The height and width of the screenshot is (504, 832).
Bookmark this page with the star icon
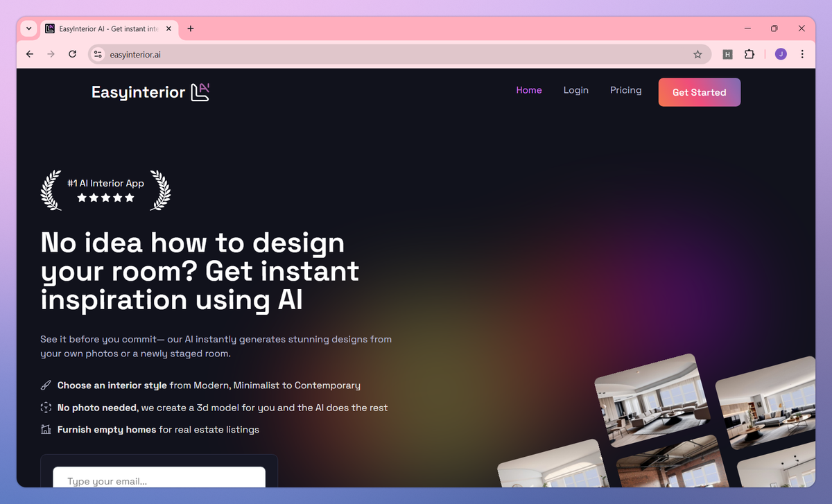697,54
